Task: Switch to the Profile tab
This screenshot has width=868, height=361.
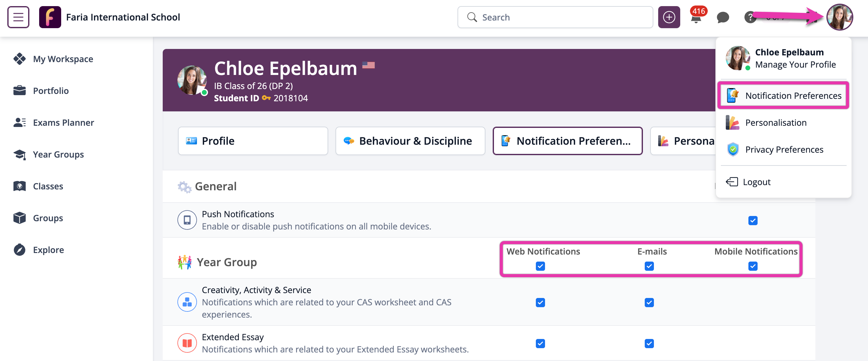Action: pos(253,141)
